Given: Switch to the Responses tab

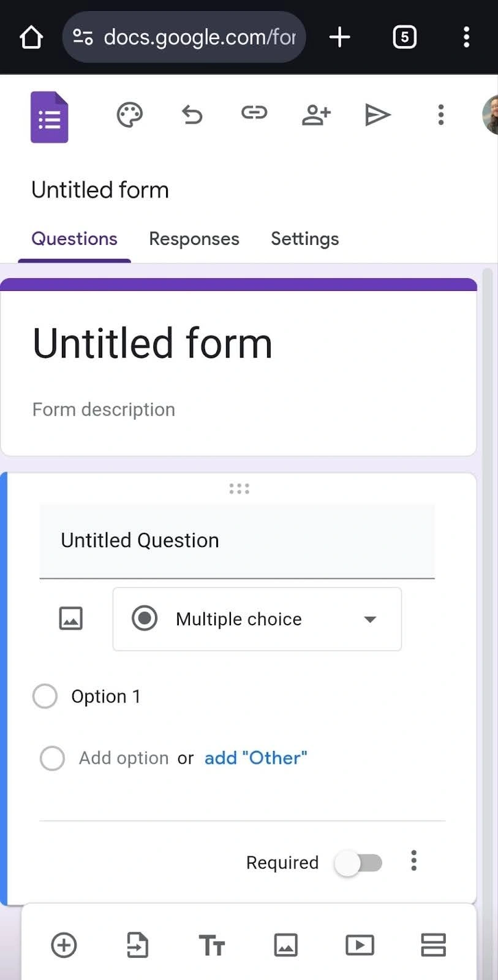Looking at the screenshot, I should pyautogui.click(x=194, y=239).
